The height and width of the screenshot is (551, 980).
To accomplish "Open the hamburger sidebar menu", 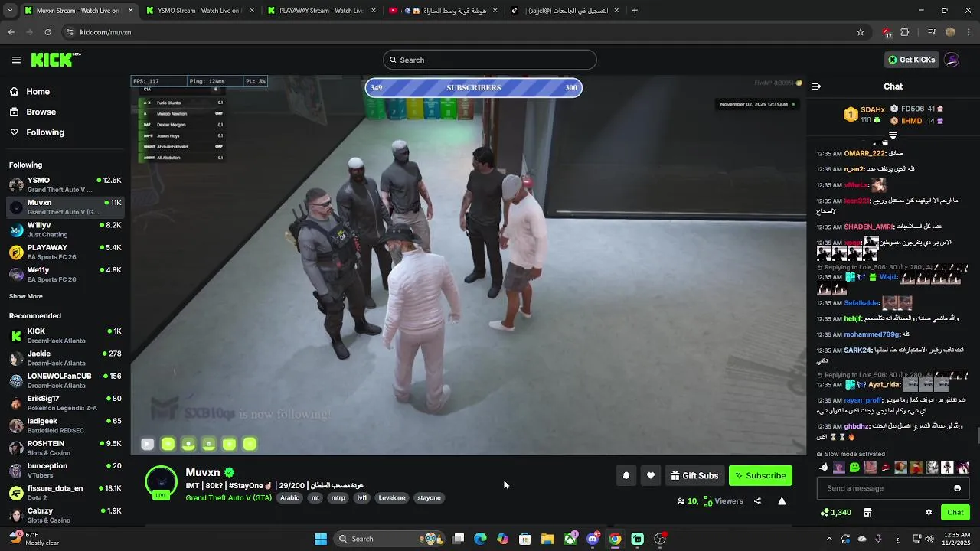I will (16, 60).
